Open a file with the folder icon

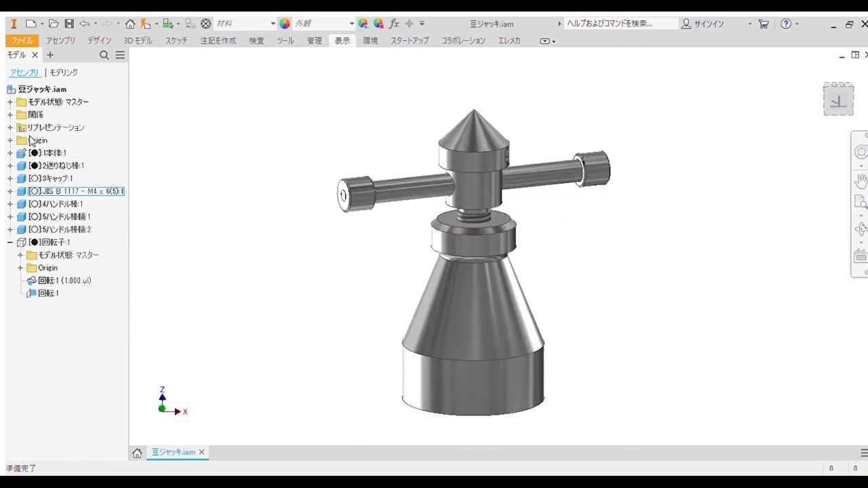click(54, 24)
